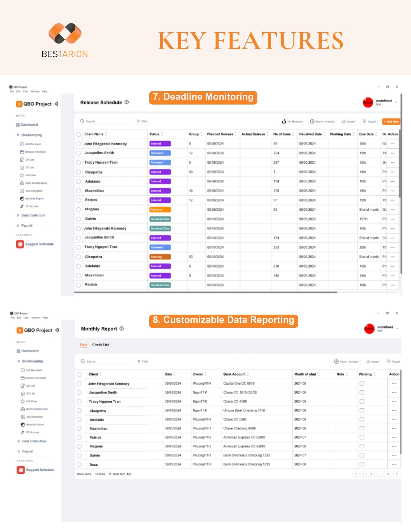Click Add New button in Release Schedule
Screen dimensions: 411x532
click(x=391, y=122)
